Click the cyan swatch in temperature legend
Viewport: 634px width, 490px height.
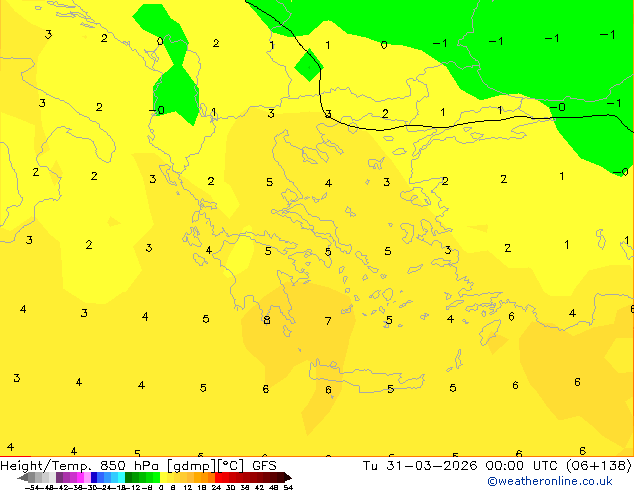click(x=121, y=477)
